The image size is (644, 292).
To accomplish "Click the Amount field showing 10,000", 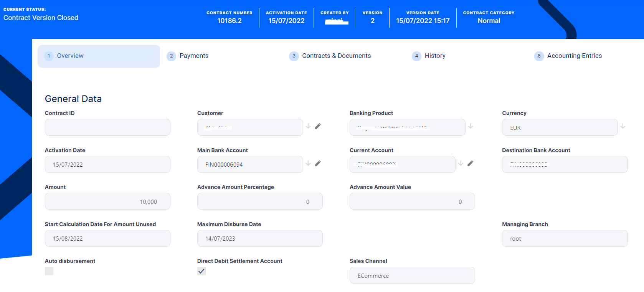I will pos(107,202).
